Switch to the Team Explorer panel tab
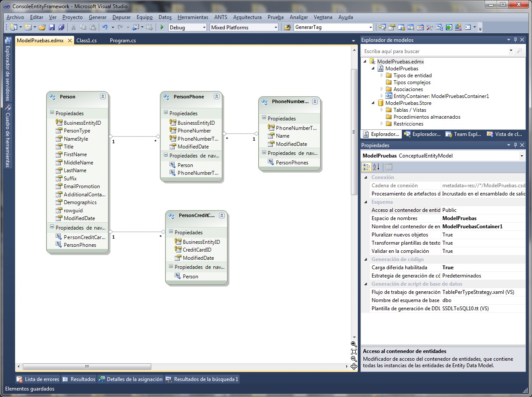532x397 pixels. point(463,134)
